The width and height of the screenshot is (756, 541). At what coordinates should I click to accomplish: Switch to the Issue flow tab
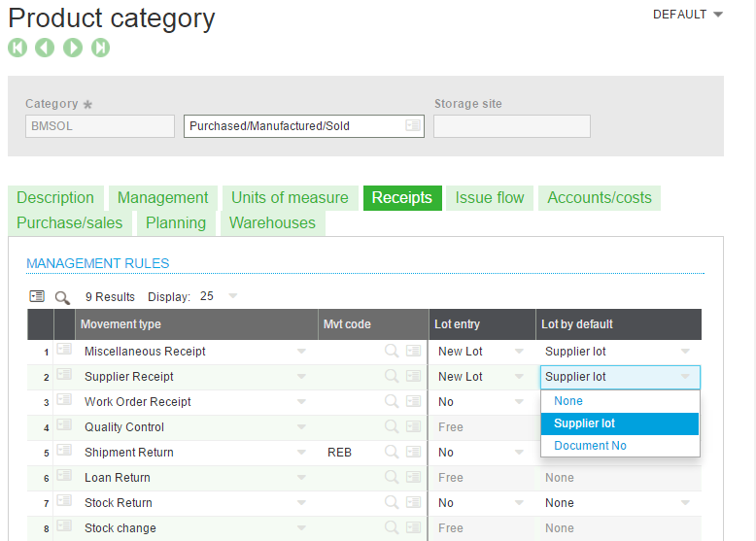[x=490, y=198]
